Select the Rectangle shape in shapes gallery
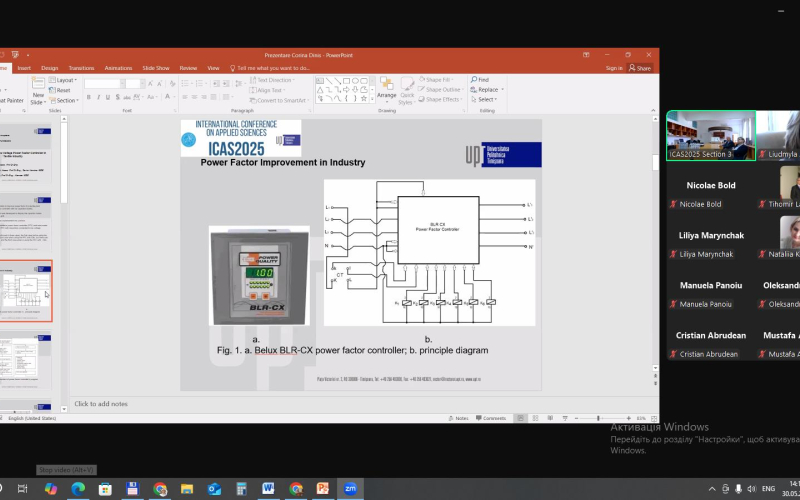The image size is (800, 500). coord(346,81)
